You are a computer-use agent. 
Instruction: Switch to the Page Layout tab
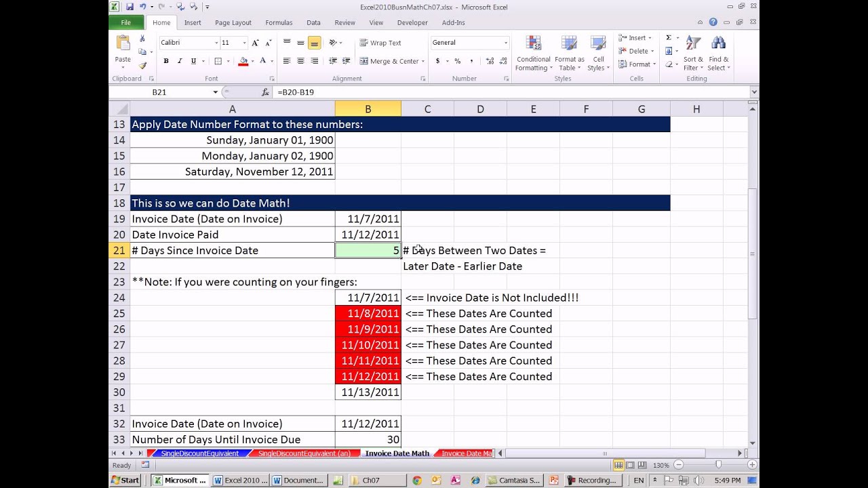coord(233,22)
